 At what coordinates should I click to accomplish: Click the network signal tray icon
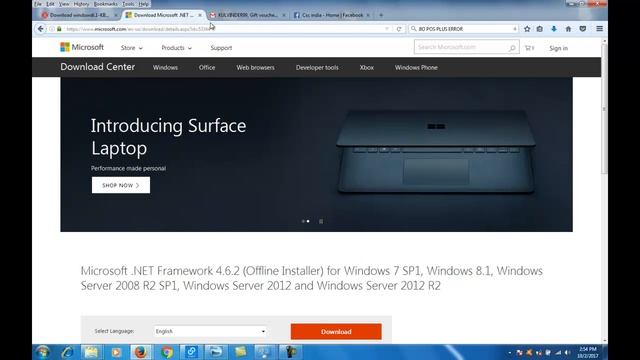(558, 352)
